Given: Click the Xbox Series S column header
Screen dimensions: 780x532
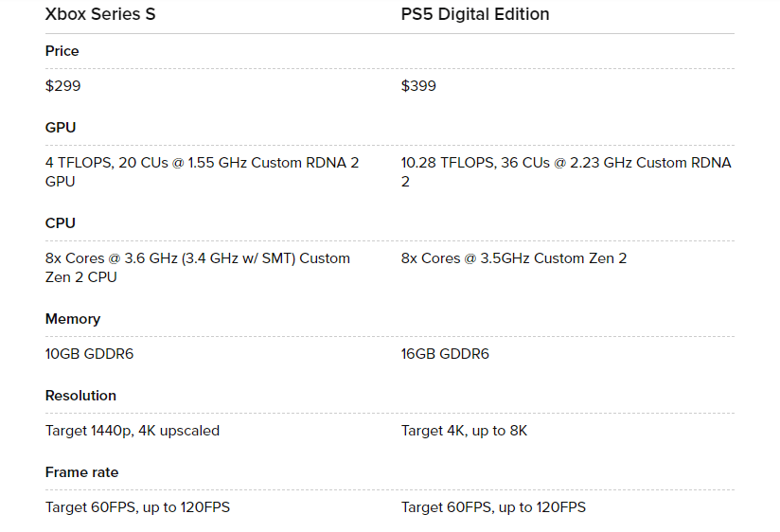Looking at the screenshot, I should tap(100, 14).
